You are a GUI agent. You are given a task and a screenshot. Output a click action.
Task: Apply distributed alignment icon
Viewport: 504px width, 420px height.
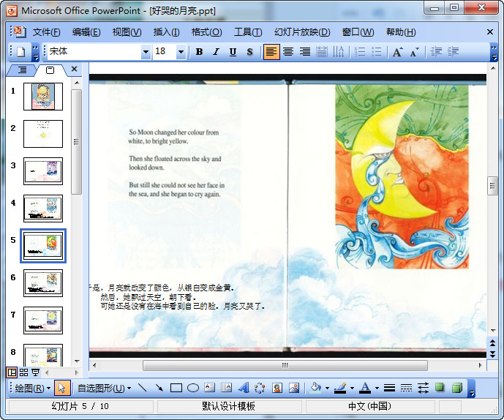point(322,52)
